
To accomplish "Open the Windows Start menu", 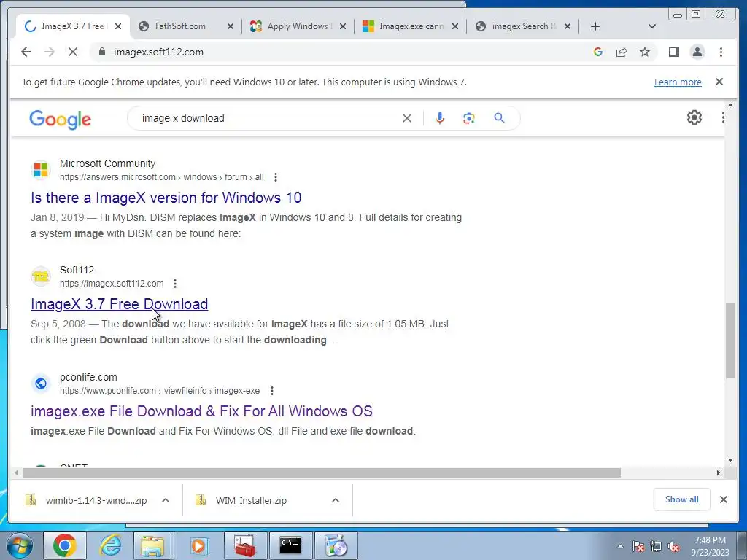I will pyautogui.click(x=19, y=545).
